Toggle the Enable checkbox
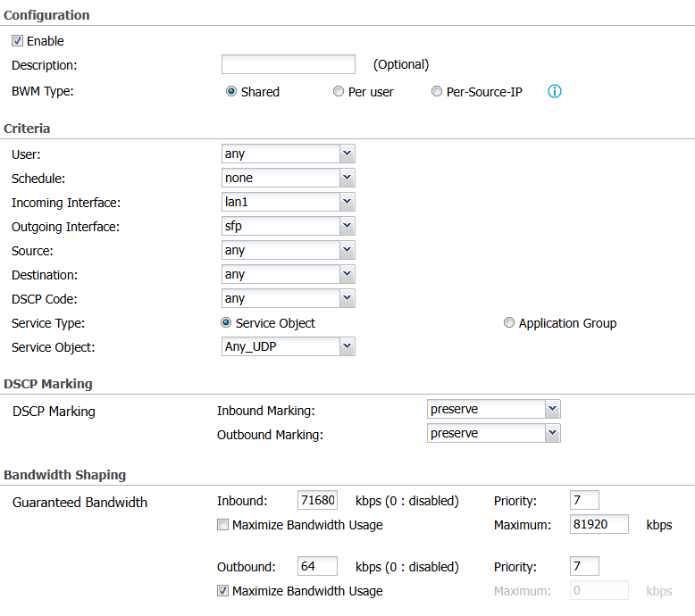 [x=18, y=41]
